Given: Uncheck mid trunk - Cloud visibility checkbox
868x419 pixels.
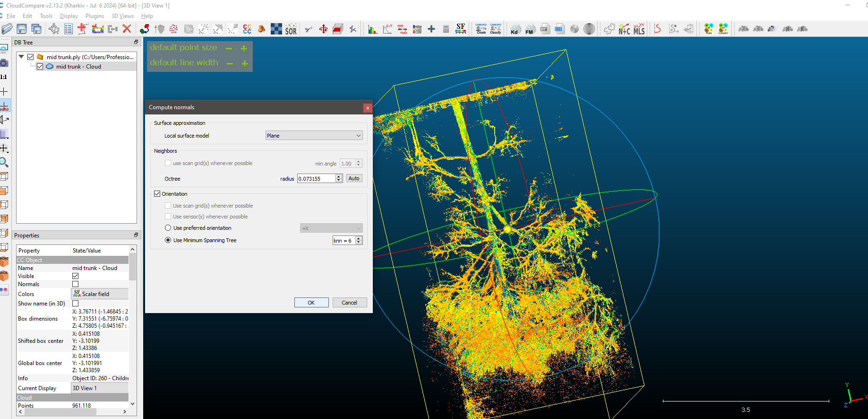Looking at the screenshot, I should pos(40,67).
